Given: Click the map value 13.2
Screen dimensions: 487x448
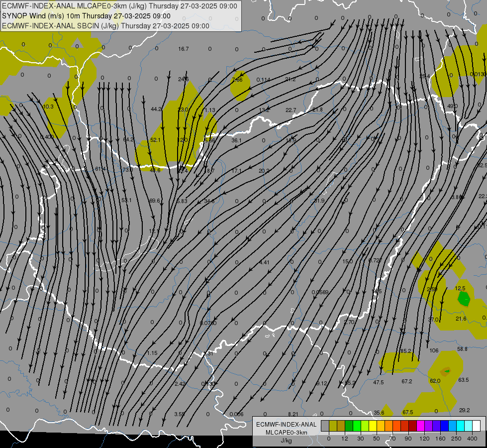Looking at the screenshot, I should click(264, 110).
